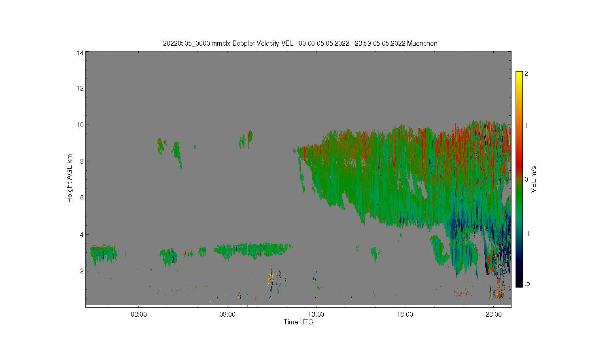Screen dimensions: 607x364
Task: Click the 03:00 time tick label
Action: click(x=139, y=314)
